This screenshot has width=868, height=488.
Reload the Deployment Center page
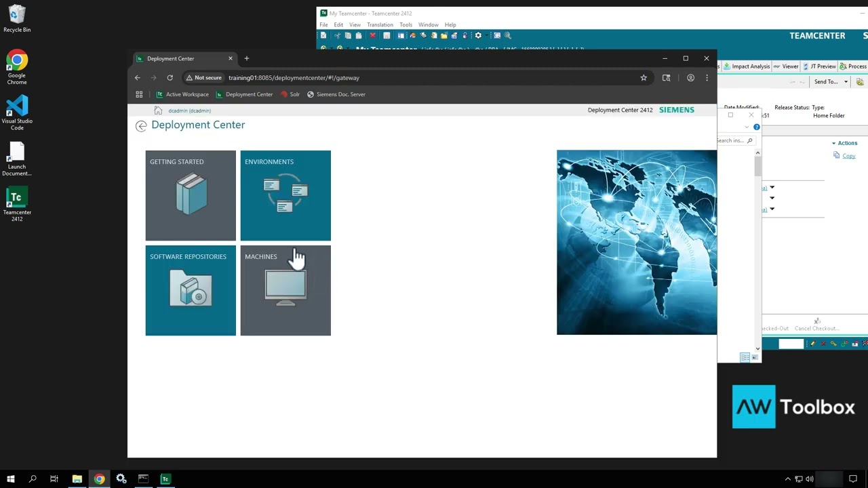pos(170,78)
